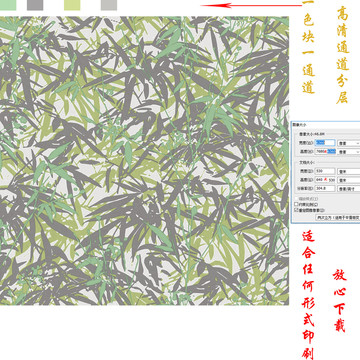Click the bamboo leaf pattern preview image

pyautogui.click(x=144, y=161)
